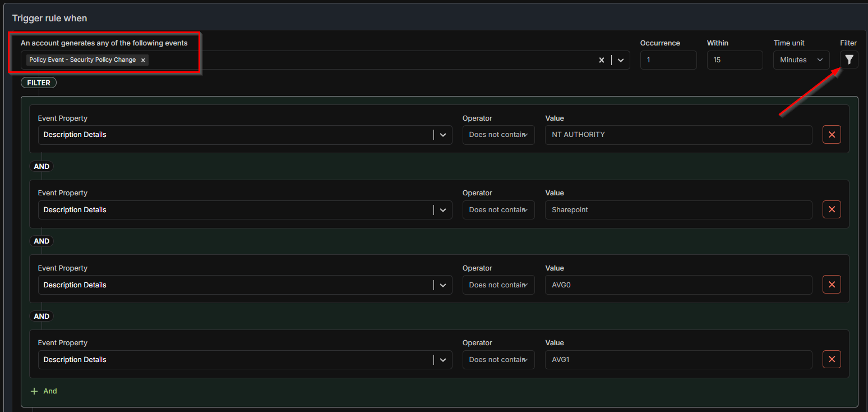Delete the NT AUTHORITY filter row

(x=831, y=135)
